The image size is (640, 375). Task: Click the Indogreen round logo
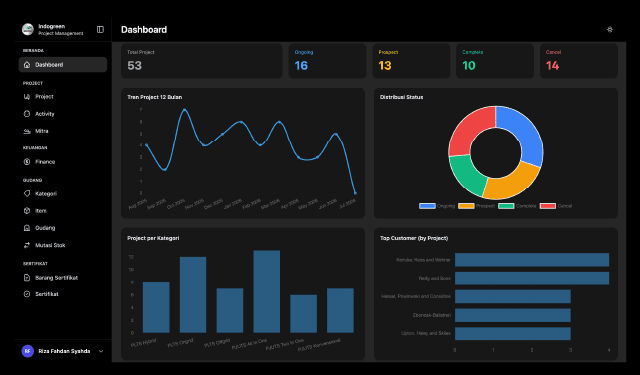(28, 29)
